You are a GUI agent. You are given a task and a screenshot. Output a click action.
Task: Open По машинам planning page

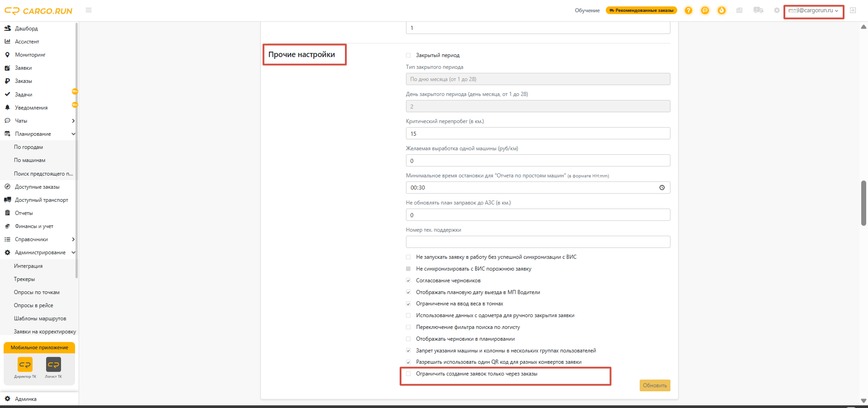[29, 160]
